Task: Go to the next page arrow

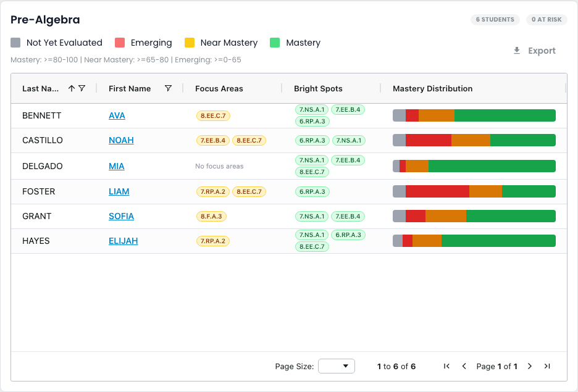Action: 530,366
